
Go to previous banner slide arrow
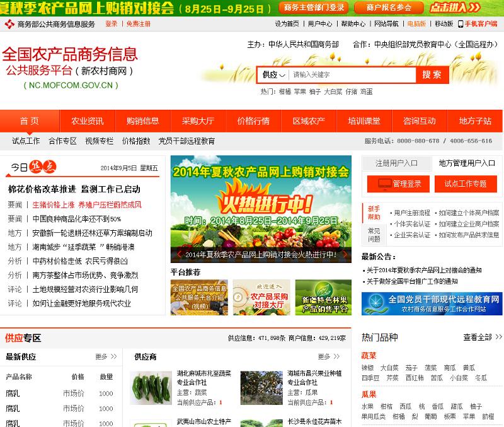(179, 255)
